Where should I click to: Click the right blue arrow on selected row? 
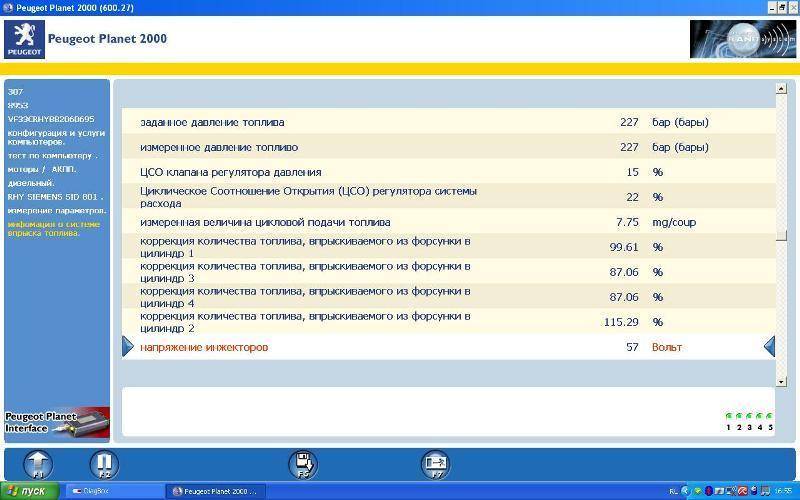[769, 347]
